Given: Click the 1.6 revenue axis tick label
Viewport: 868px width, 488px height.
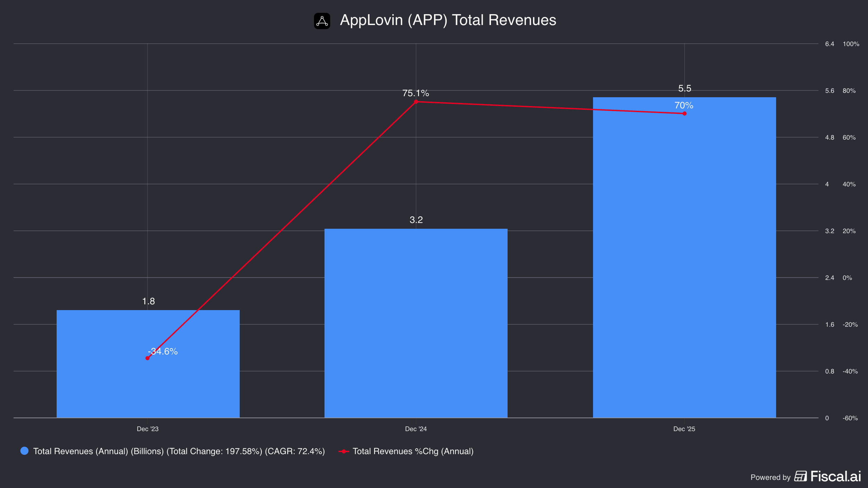Looking at the screenshot, I should click(830, 325).
